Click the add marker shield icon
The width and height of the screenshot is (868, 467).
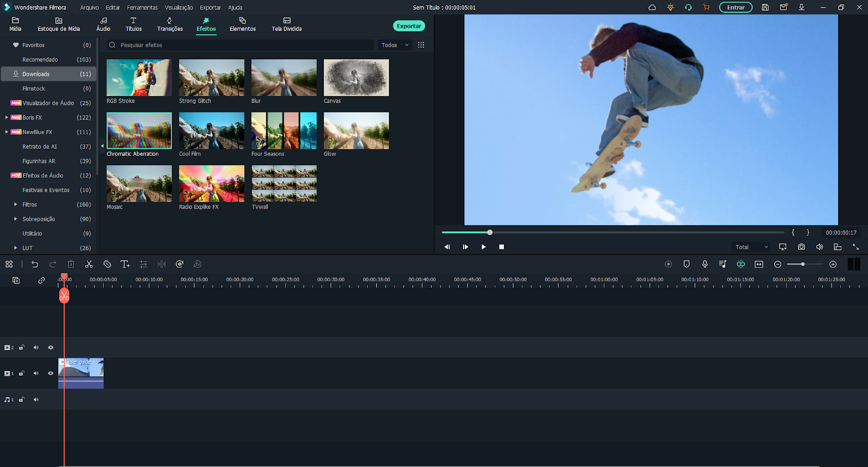coord(686,264)
